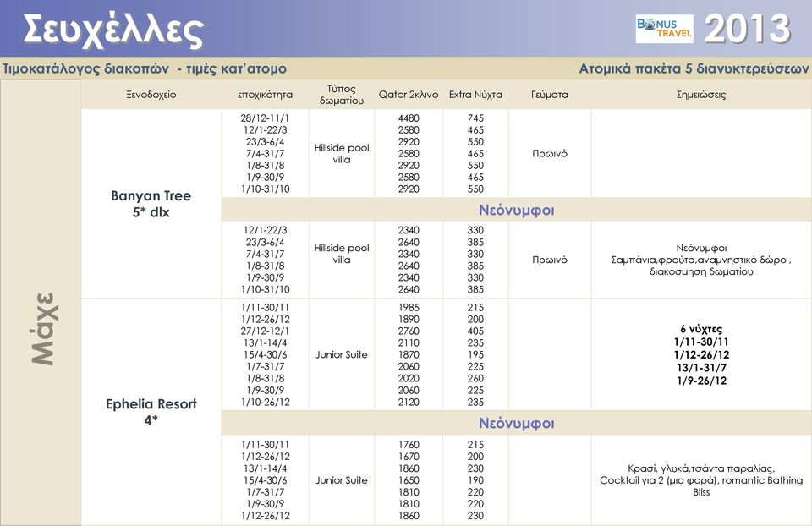Click the 1650 honeymoon price
This screenshot has height=526, width=812.
408,480
